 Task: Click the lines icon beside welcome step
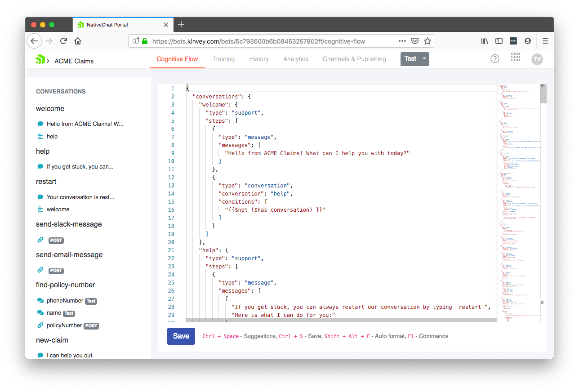click(40, 209)
